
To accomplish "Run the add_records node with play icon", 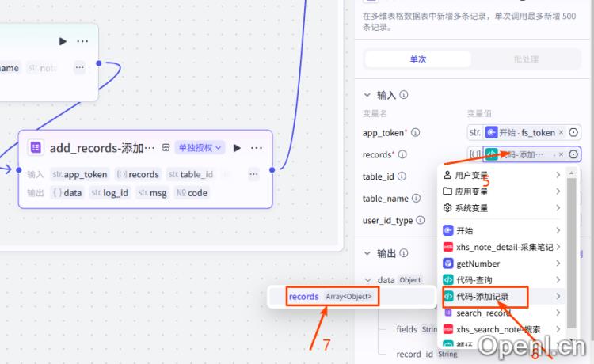I will pyautogui.click(x=237, y=148).
